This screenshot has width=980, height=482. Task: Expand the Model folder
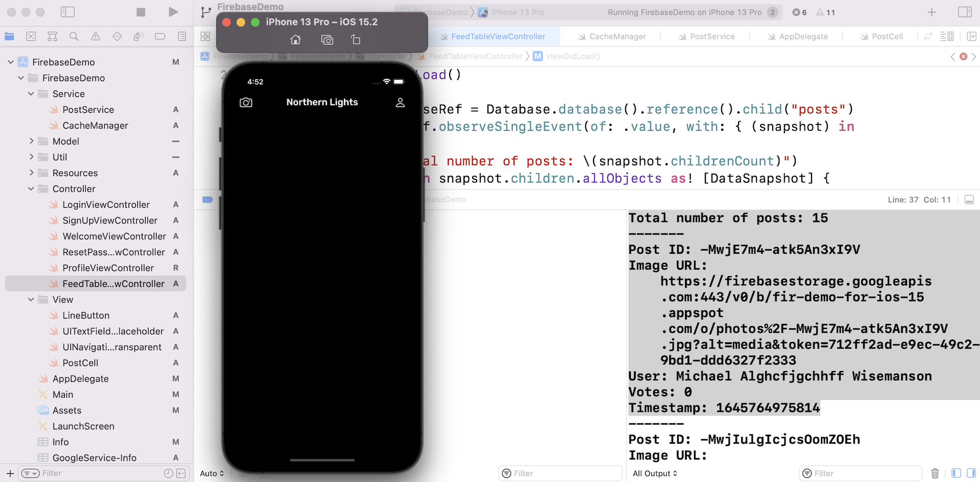click(x=31, y=141)
